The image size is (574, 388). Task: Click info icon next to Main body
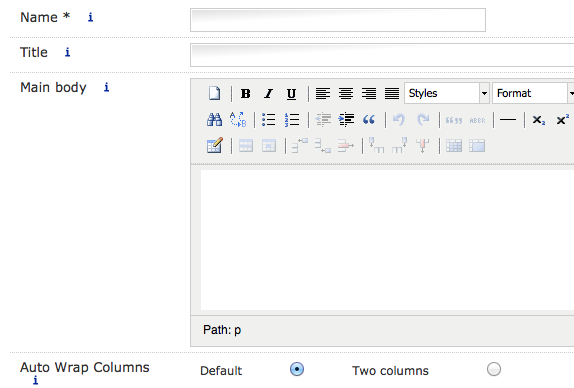106,87
